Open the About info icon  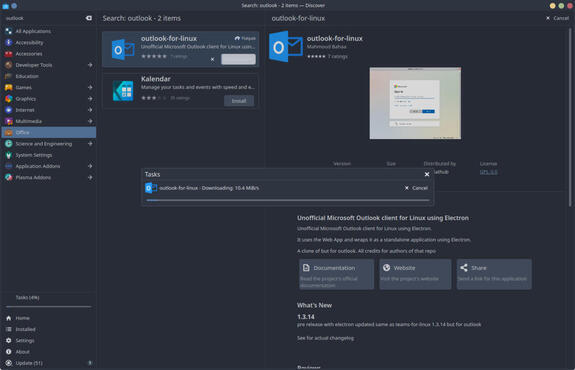(9, 352)
